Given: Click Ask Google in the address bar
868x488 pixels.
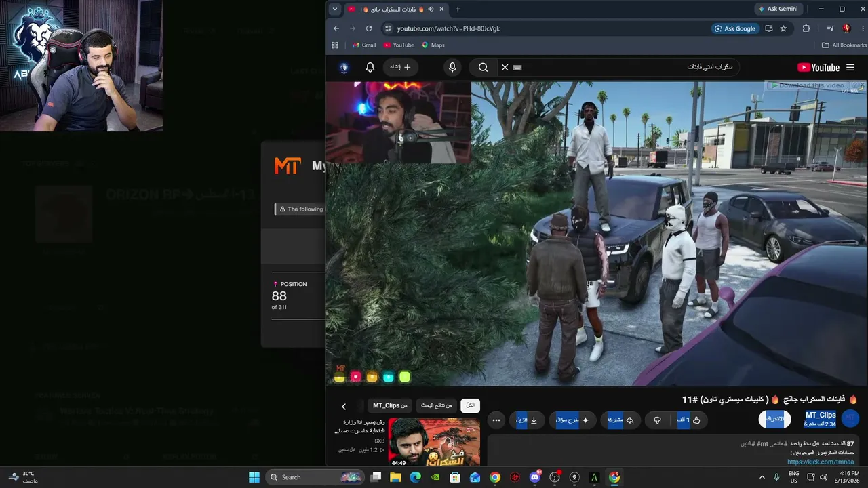Looking at the screenshot, I should 734,28.
